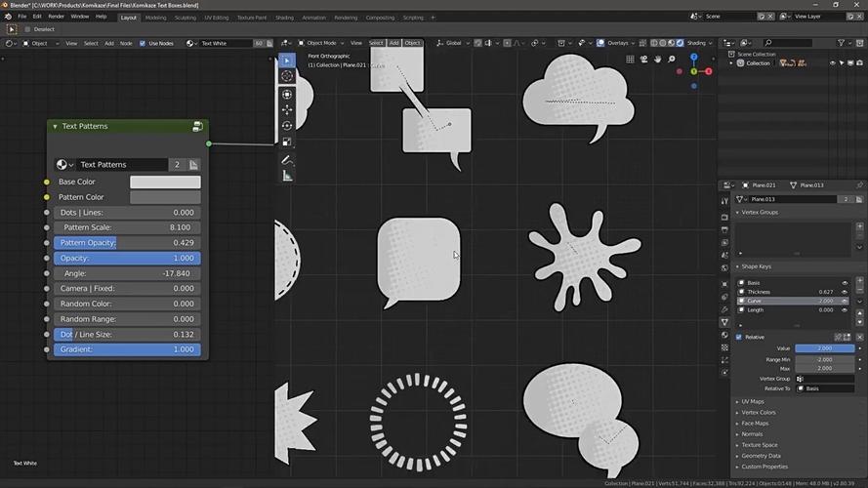
Task: Click the Blender logo menu icon
Action: [x=8, y=17]
